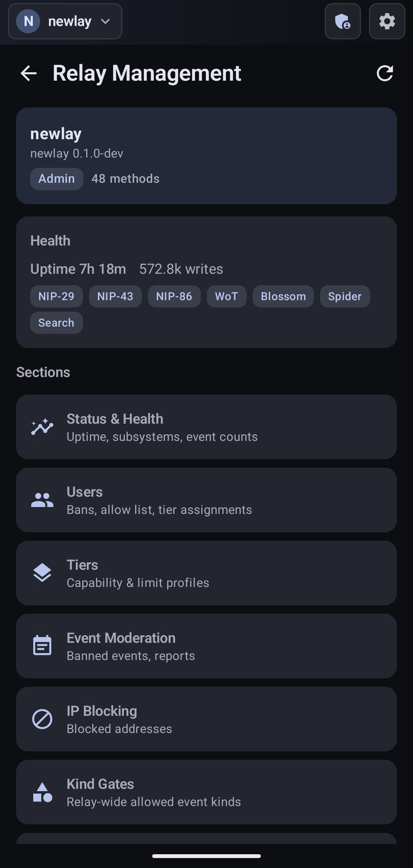The width and height of the screenshot is (413, 868).
Task: Expand the newlay relay selector dropdown
Action: 65,21
